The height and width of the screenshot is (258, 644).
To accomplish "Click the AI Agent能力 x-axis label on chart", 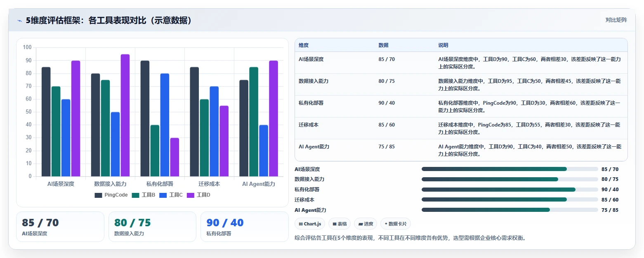I will point(259,184).
